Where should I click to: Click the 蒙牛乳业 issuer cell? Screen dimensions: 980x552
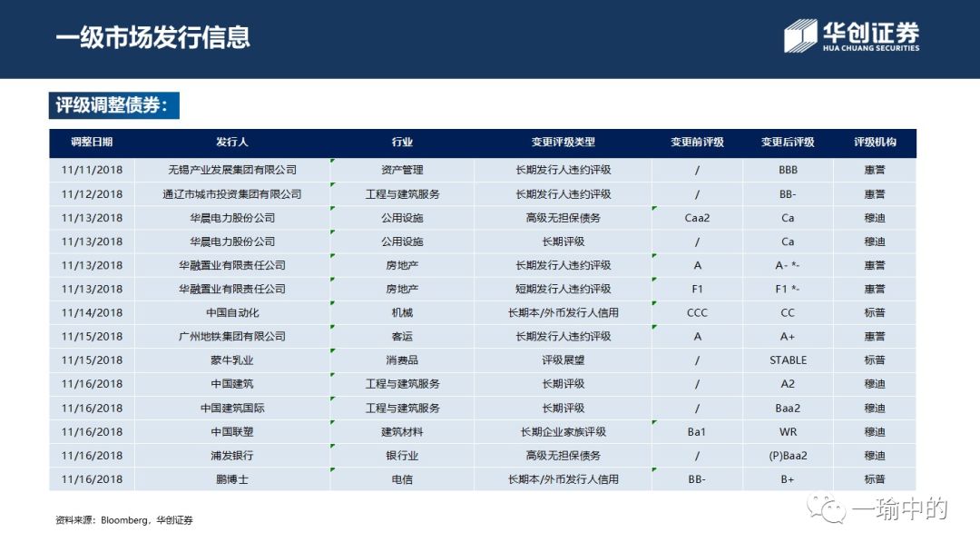tap(232, 360)
